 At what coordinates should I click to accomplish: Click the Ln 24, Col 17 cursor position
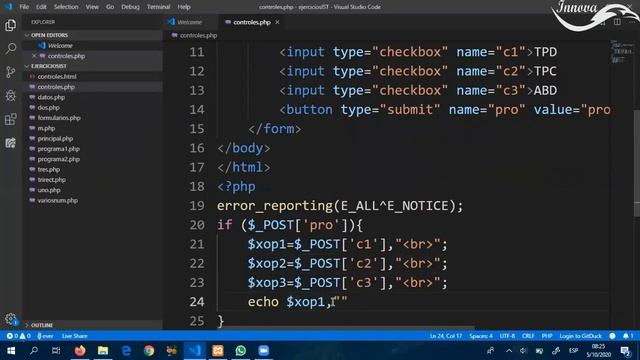tap(446, 336)
